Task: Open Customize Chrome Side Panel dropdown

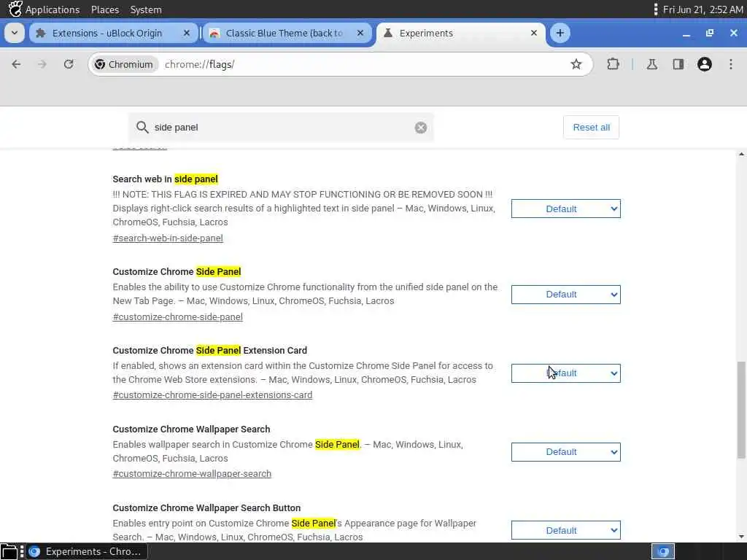Action: tap(565, 295)
